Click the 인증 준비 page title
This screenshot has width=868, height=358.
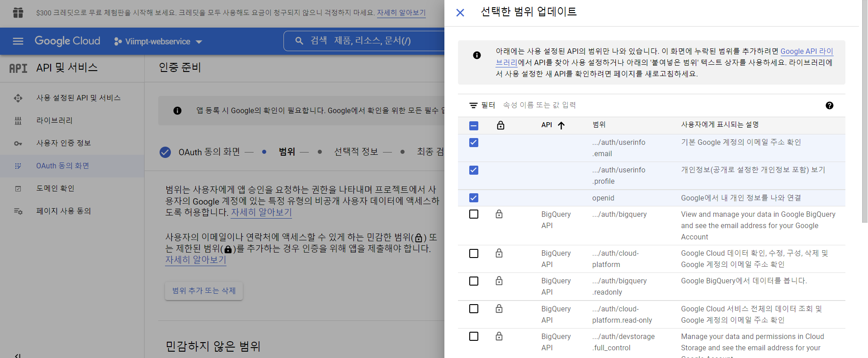click(180, 67)
